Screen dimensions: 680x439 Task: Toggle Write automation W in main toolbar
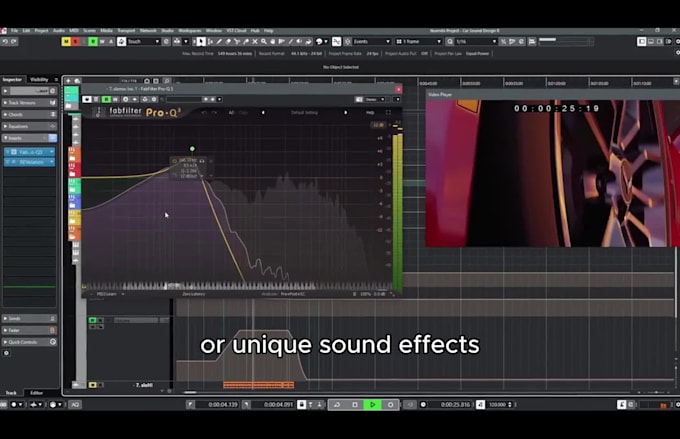click(102, 42)
